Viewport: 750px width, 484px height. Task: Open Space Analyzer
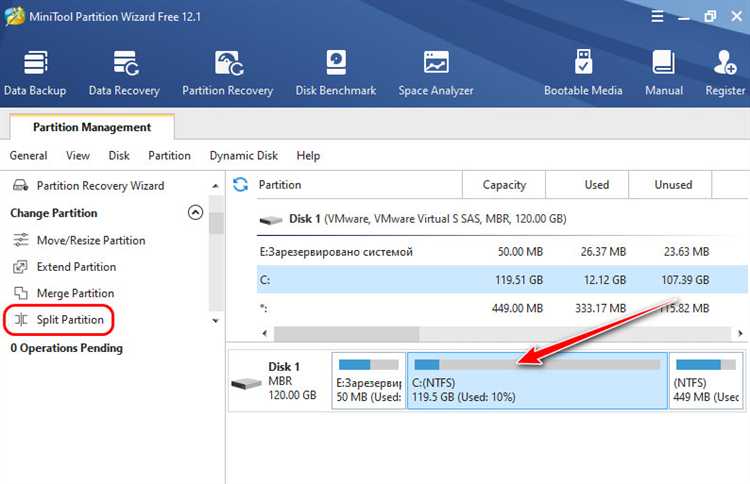(x=436, y=72)
